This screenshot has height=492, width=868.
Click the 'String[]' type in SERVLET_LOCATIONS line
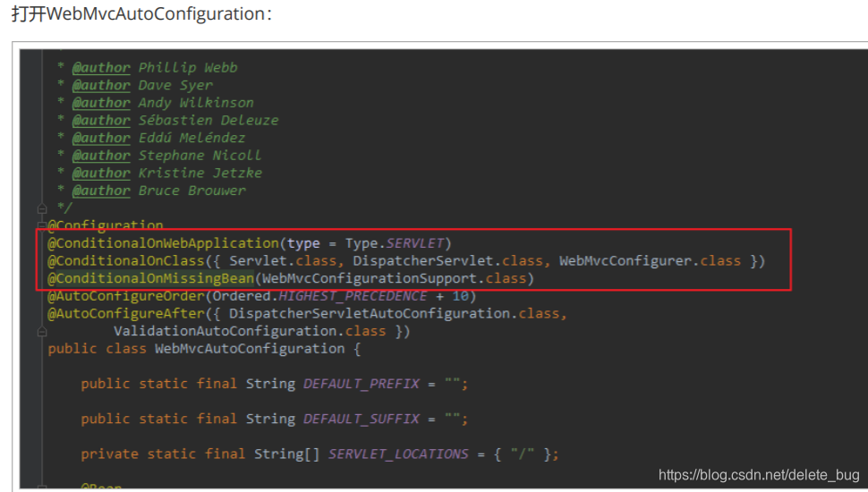click(x=286, y=454)
